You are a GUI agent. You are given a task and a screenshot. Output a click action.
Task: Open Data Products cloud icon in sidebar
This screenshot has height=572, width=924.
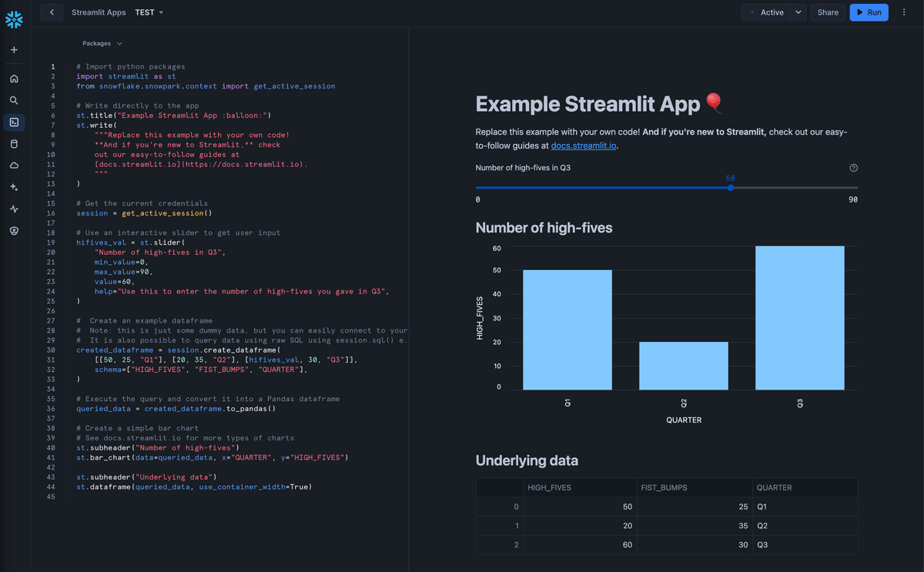pyautogui.click(x=14, y=166)
